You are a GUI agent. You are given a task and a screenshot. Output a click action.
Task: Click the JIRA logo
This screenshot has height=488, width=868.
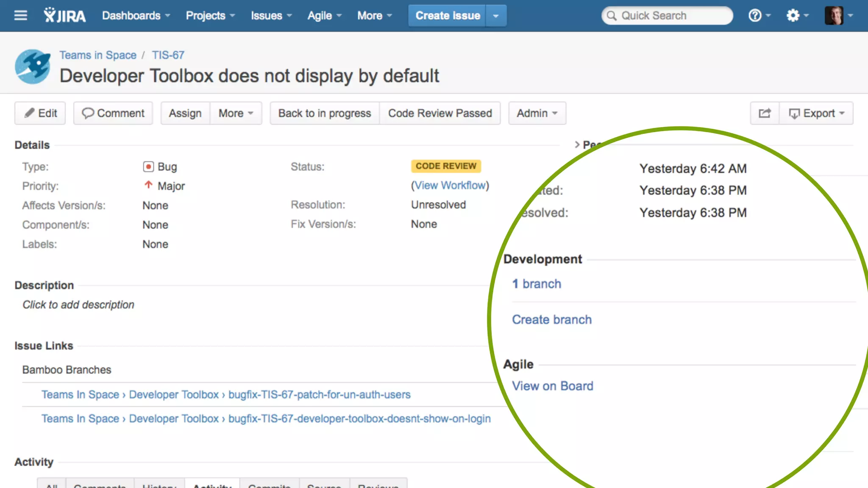pyautogui.click(x=64, y=16)
